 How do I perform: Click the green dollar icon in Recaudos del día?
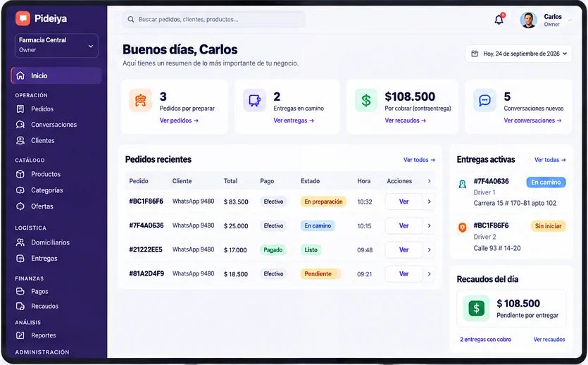point(476,309)
